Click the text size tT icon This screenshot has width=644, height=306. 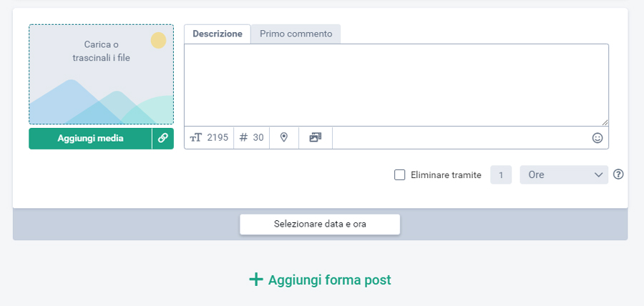pyautogui.click(x=196, y=138)
